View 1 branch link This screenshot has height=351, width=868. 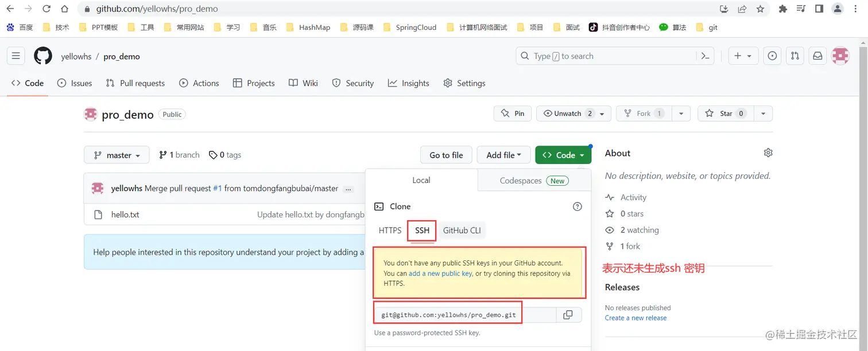tap(180, 155)
